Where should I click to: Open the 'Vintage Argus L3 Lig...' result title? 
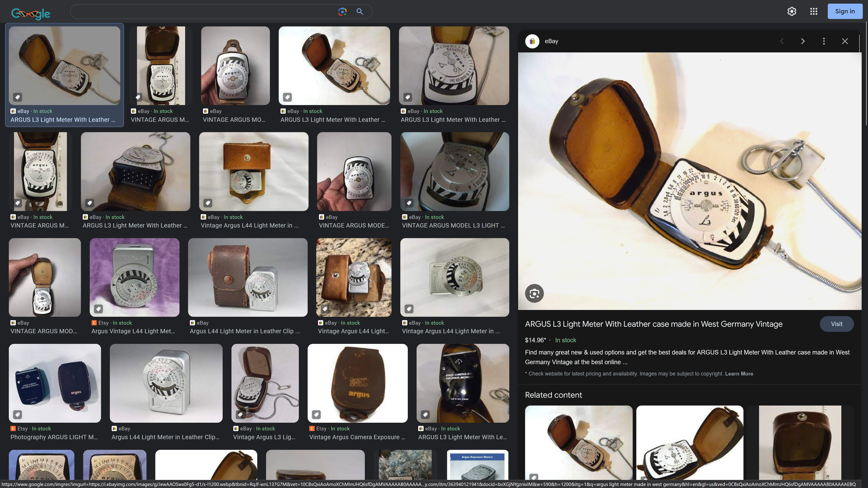pyautogui.click(x=264, y=437)
